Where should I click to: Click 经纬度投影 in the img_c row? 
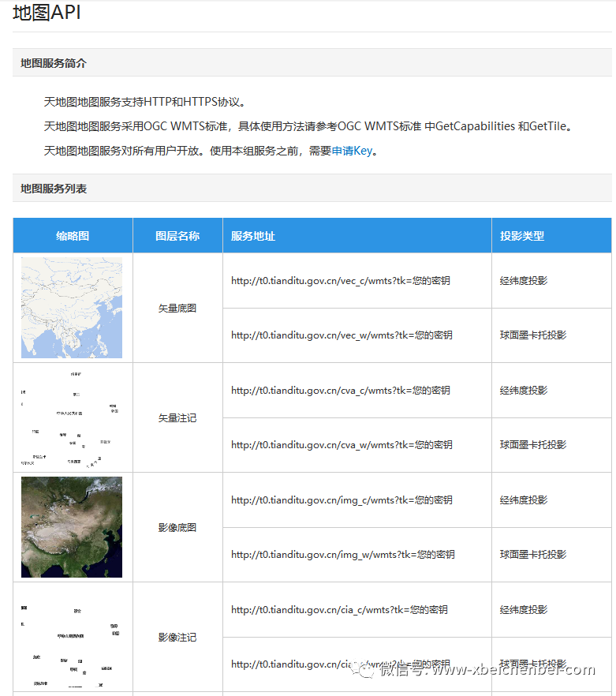point(524,500)
